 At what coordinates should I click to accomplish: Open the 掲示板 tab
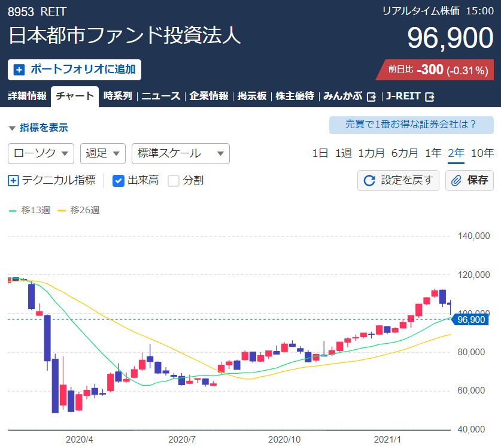(x=252, y=96)
